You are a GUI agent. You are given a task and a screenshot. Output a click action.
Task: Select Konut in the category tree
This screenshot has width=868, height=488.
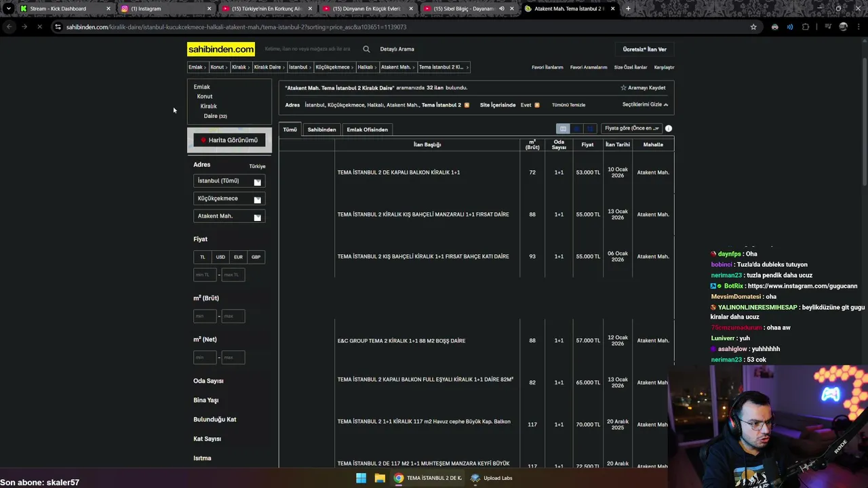point(205,96)
